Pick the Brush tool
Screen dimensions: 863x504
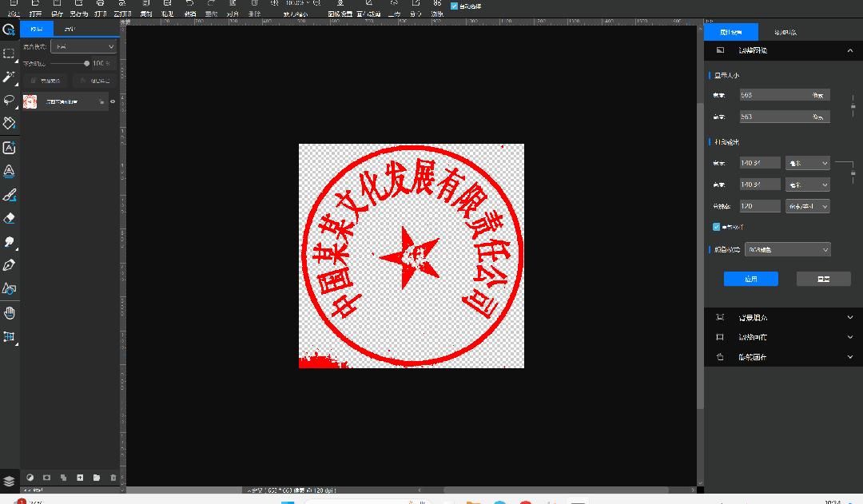10,194
